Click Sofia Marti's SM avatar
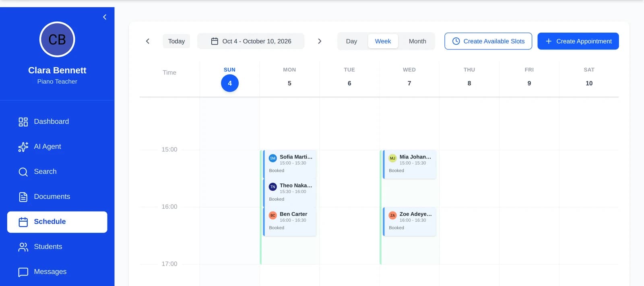 (x=273, y=158)
